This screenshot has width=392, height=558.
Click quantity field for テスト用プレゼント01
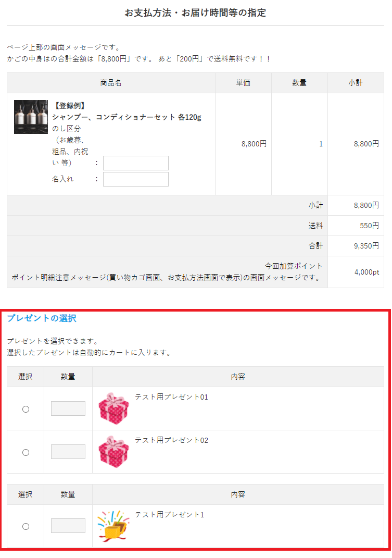pyautogui.click(x=68, y=408)
